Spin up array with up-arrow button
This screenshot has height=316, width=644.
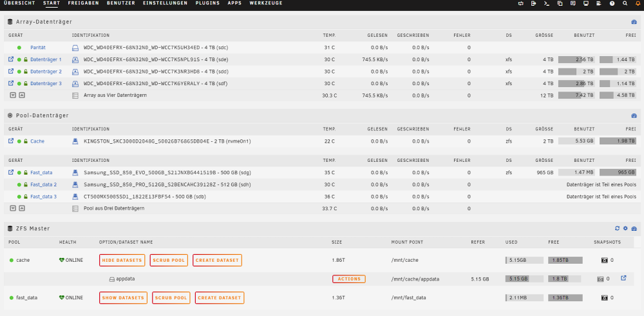click(22, 95)
